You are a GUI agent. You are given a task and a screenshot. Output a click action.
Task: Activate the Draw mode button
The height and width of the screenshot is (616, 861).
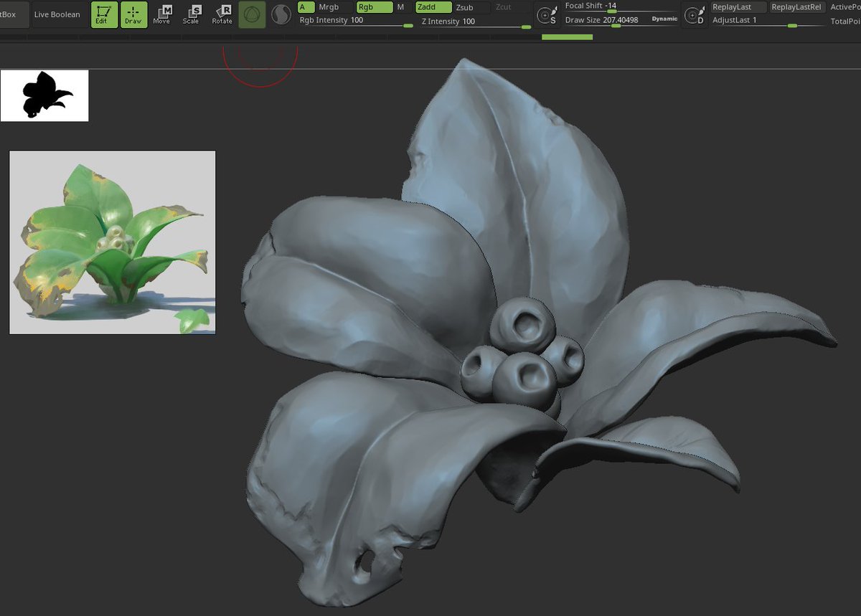(133, 14)
